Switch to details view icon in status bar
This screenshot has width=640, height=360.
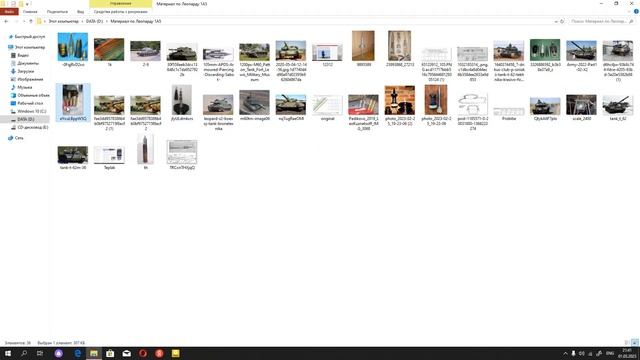click(x=627, y=343)
